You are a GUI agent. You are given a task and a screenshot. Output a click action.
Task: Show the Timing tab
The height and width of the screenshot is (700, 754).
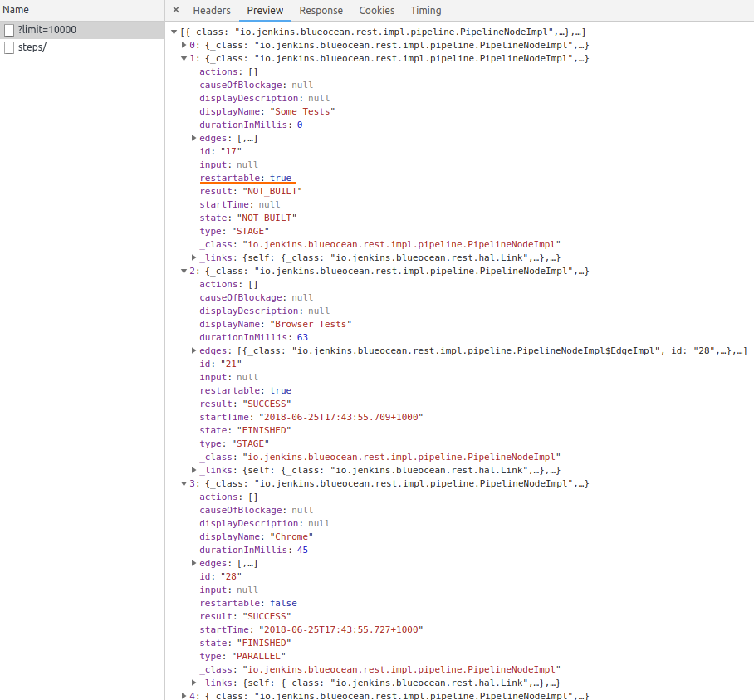(425, 11)
